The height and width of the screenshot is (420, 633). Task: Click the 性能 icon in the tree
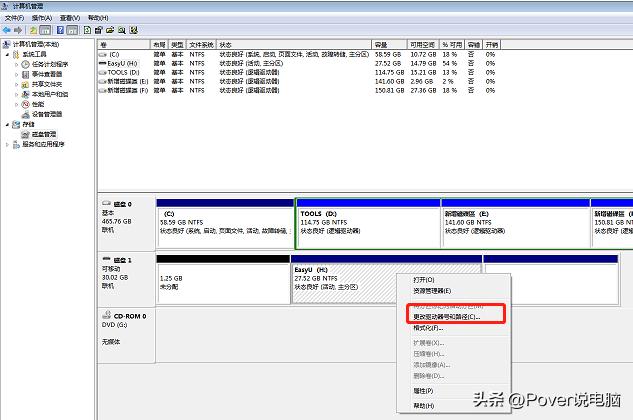pyautogui.click(x=23, y=104)
